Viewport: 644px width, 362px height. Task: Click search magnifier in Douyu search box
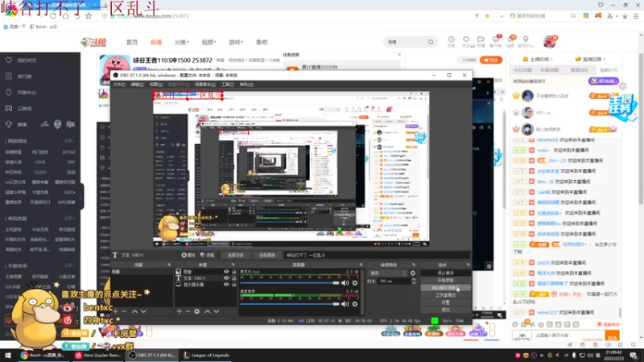point(431,42)
